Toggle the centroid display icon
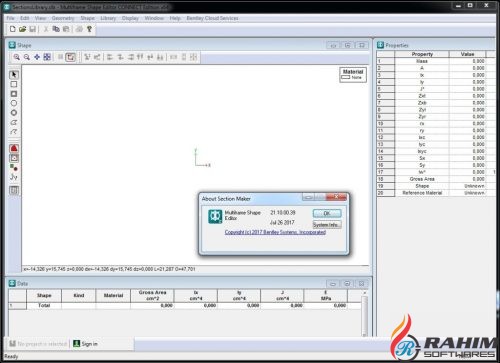 [14, 158]
